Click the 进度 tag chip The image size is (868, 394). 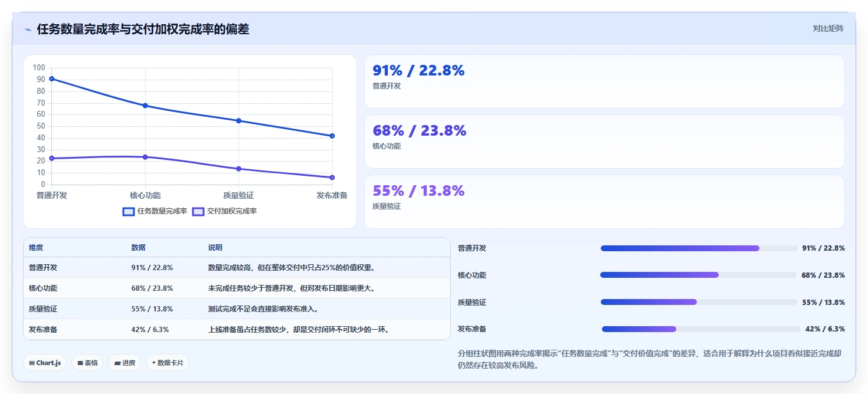125,363
